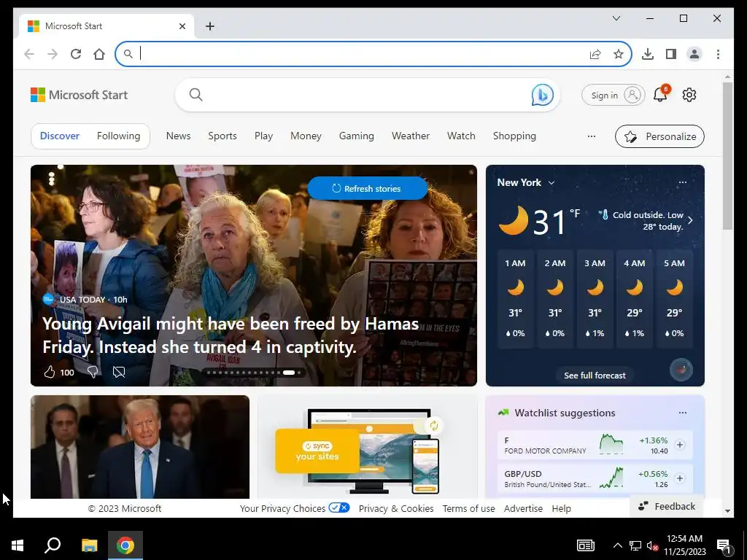Screen dimensions: 747x560
Task: Open a new tab with the plus button
Action: pyautogui.click(x=210, y=26)
